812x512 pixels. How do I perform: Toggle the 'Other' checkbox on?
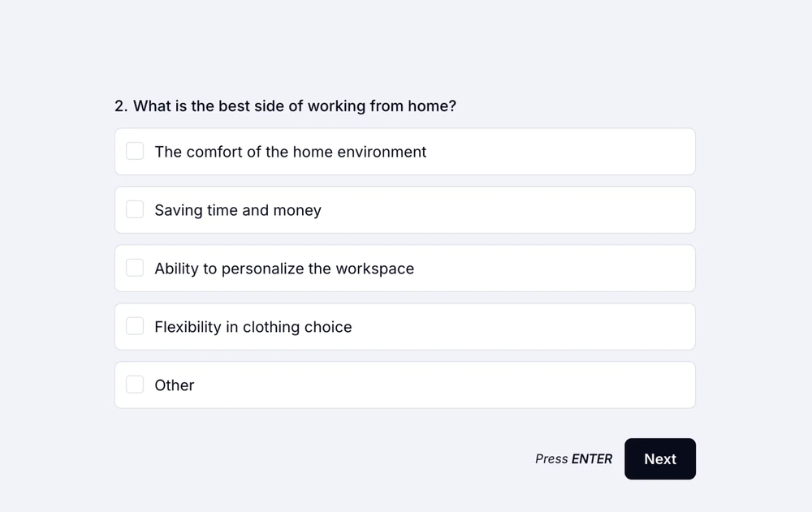135,385
